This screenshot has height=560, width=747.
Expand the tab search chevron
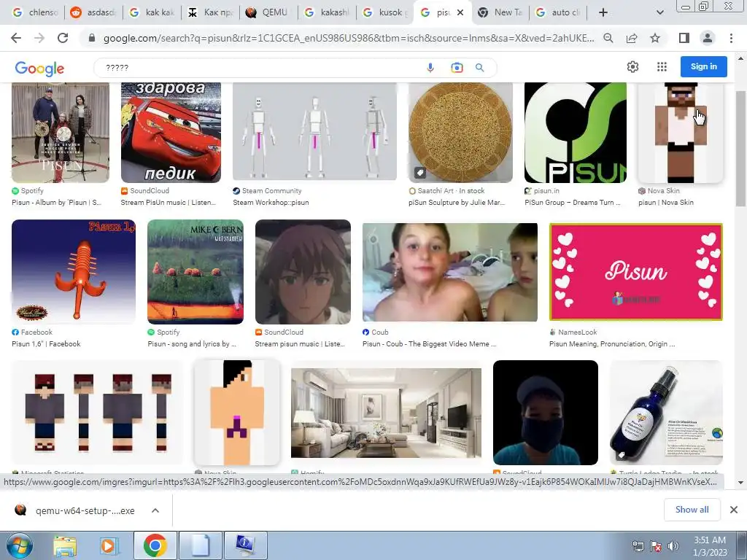pos(659,12)
